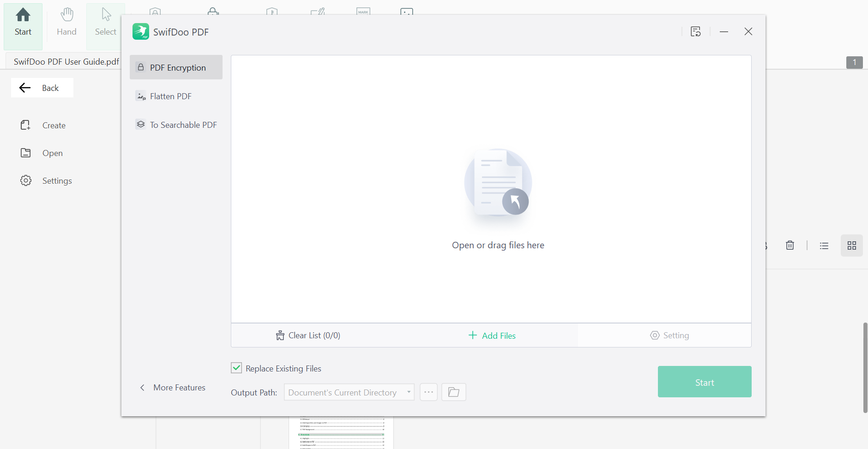Open Settings from the left sidebar

(x=57, y=180)
